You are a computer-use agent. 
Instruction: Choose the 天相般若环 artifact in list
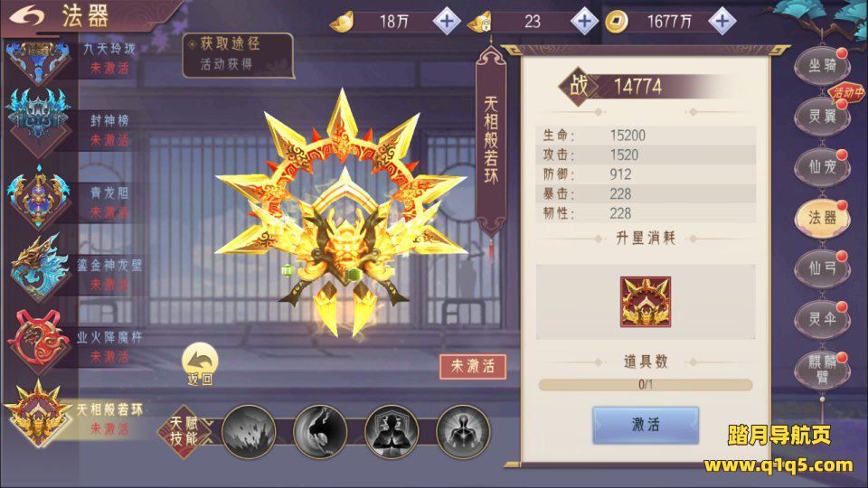[x=38, y=414]
